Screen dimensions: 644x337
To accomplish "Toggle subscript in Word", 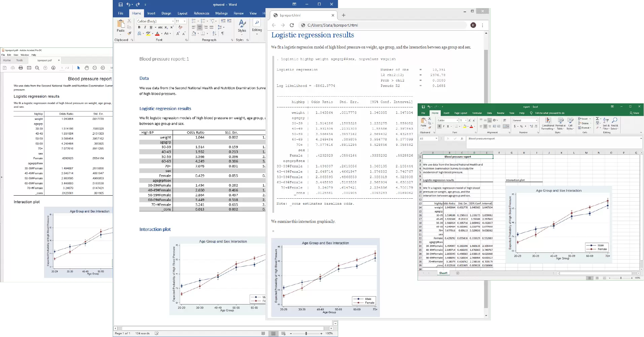I will (166, 27).
